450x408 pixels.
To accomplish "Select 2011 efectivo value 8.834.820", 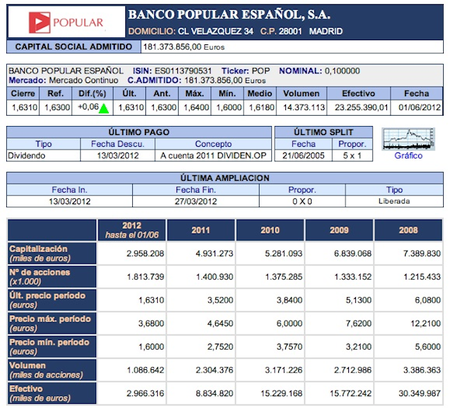I will coord(215,394).
